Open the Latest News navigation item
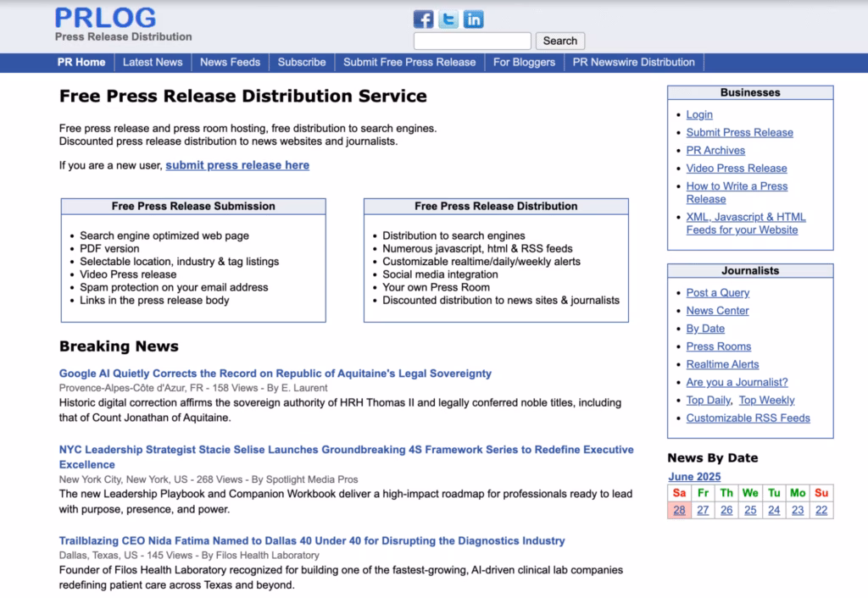Viewport: 868px width, 598px height. tap(153, 62)
